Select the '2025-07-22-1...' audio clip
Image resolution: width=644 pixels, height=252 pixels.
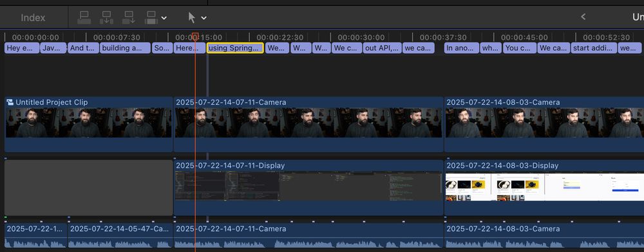click(35, 236)
